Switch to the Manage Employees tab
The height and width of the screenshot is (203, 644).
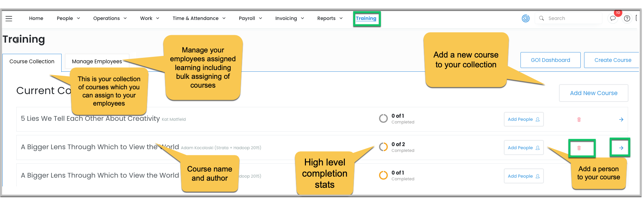click(x=97, y=61)
